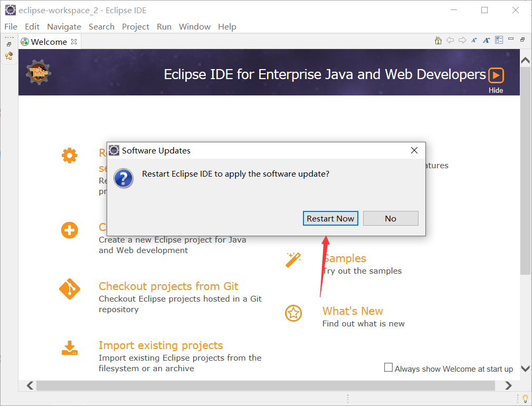
Task: Click the Samples magic wand icon
Action: pos(293,259)
